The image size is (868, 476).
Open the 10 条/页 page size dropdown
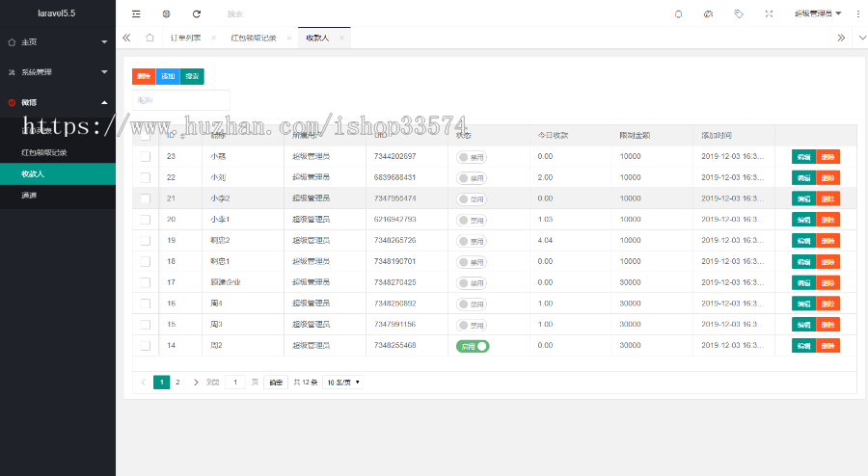click(342, 382)
